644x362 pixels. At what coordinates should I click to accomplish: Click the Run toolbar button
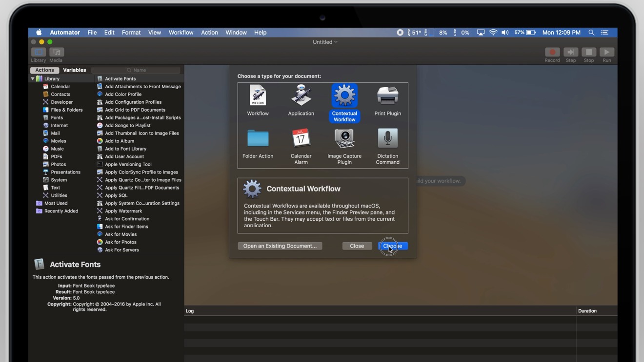click(x=607, y=52)
